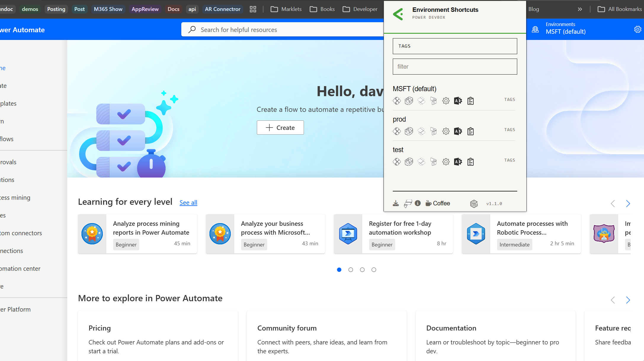Click Coffee link in extension footer
This screenshot has height=361, width=644.
(x=438, y=203)
